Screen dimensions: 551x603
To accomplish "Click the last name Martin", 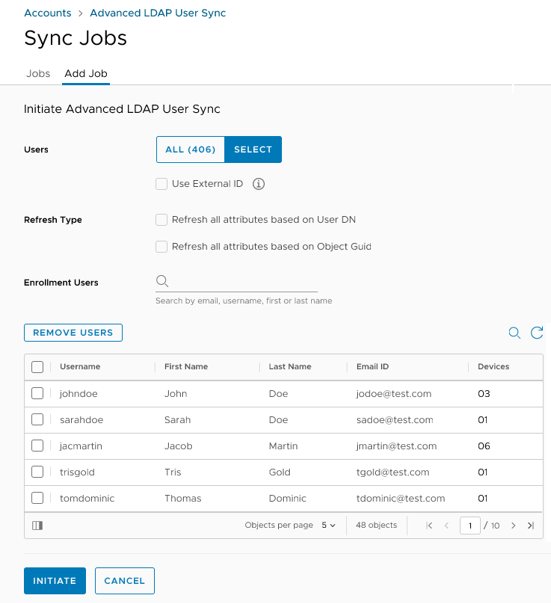I will coord(283,446).
